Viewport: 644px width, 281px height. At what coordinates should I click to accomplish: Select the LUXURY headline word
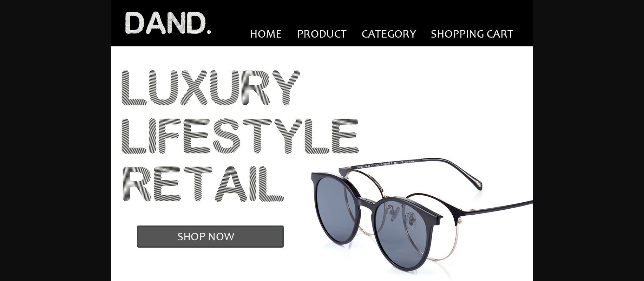click(210, 88)
